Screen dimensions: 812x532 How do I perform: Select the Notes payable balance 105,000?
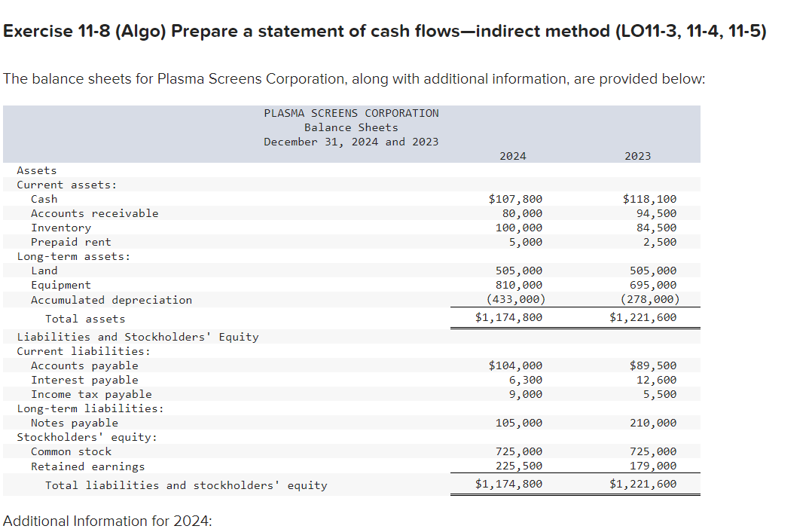point(523,422)
